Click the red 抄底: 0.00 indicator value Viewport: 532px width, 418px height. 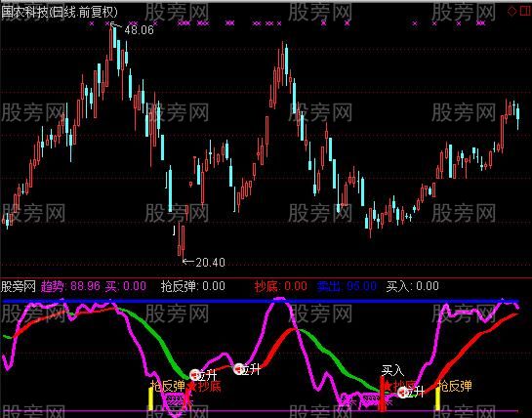[x=281, y=286]
